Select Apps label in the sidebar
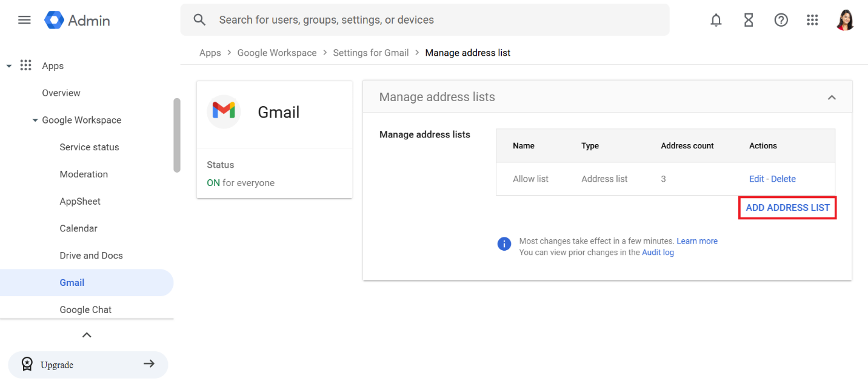Screen dimensions: 868x387 click(x=53, y=66)
